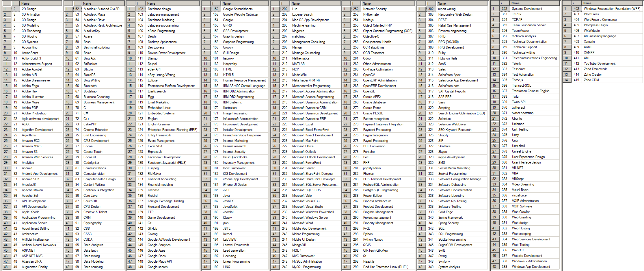Viewport: 644px width, 271px height.
Task: Select the "Unreal Engine" cell
Action: click(x=535, y=151)
